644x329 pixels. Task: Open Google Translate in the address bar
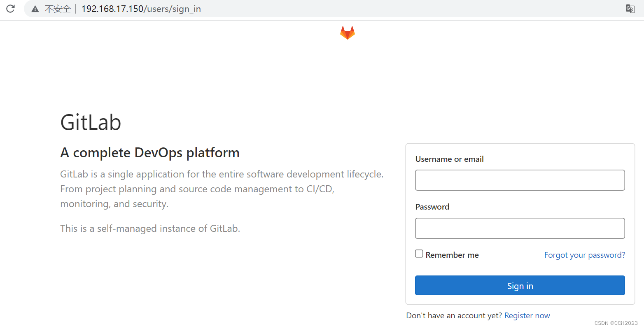[630, 8]
